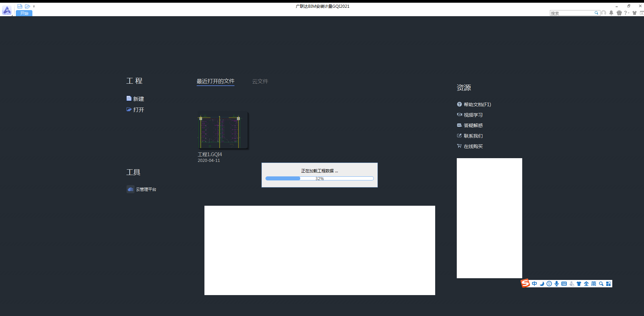Click the smiling mascot assistant icon
Image resolution: width=644 pixels, height=316 pixels.
tap(619, 13)
